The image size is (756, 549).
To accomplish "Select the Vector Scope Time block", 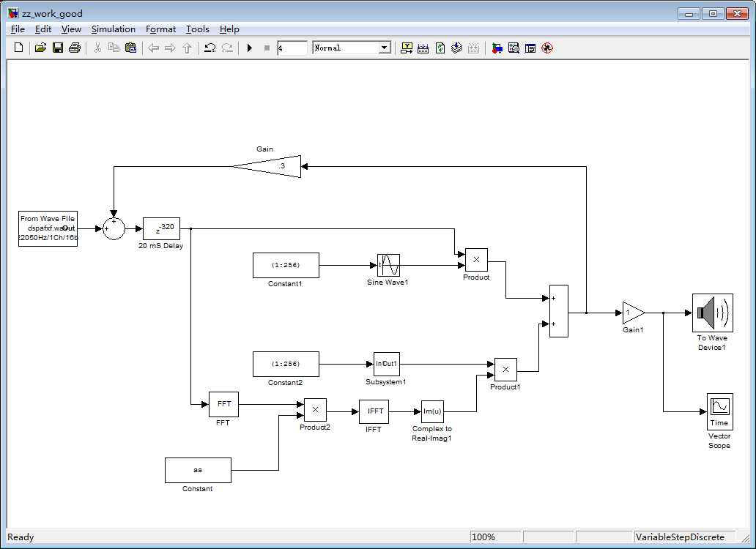I will [x=720, y=411].
